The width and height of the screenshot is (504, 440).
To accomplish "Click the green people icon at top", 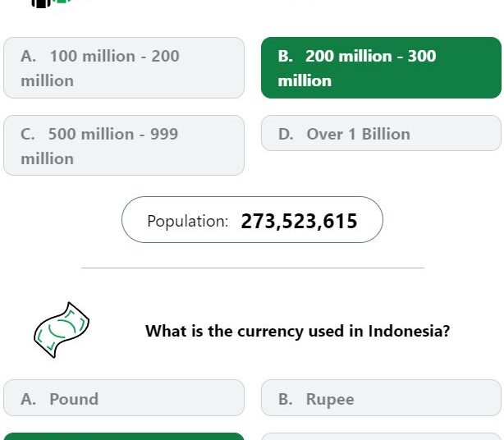I will (x=62, y=2).
